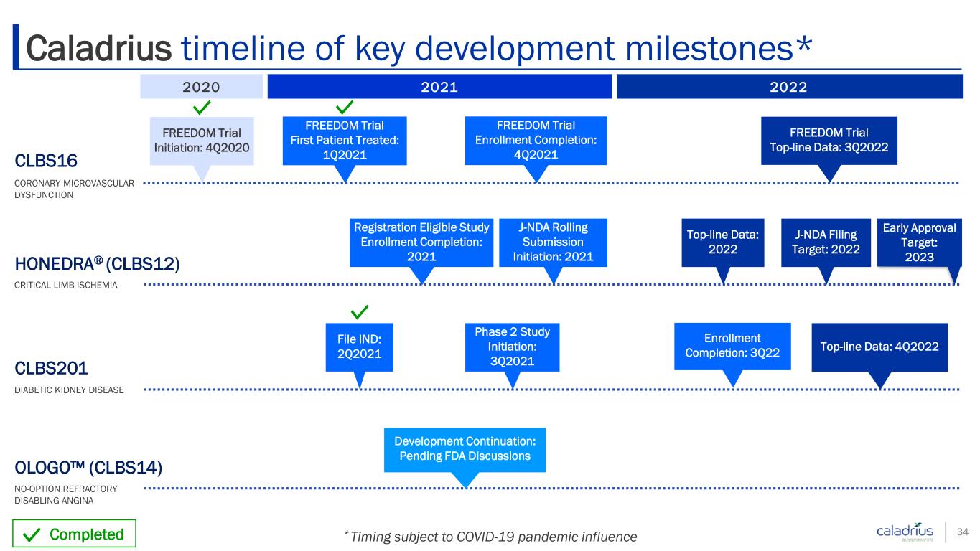Select the 2020 year header
The height and width of the screenshot is (551, 980).
pyautogui.click(x=201, y=88)
